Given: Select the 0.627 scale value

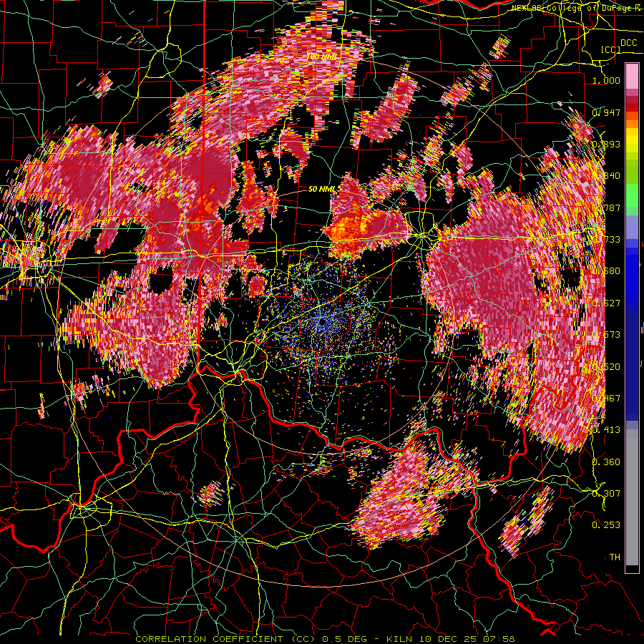Looking at the screenshot, I should tap(606, 303).
